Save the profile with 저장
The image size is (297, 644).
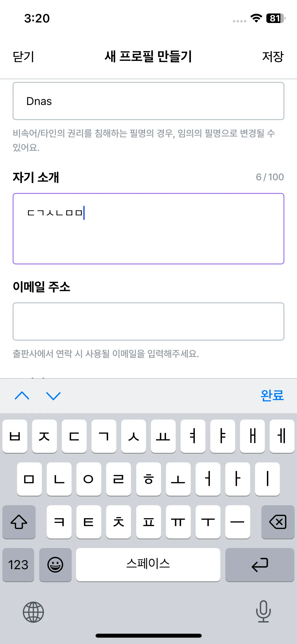pos(273,57)
